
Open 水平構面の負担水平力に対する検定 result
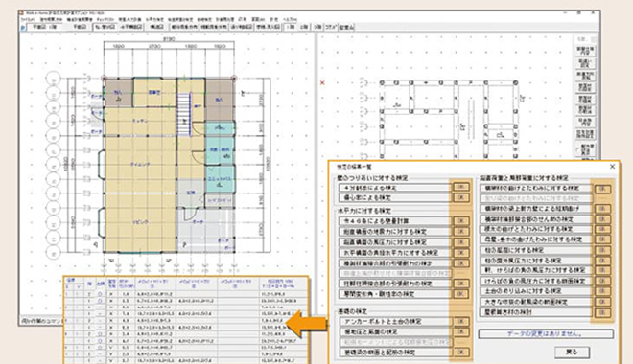395,253
